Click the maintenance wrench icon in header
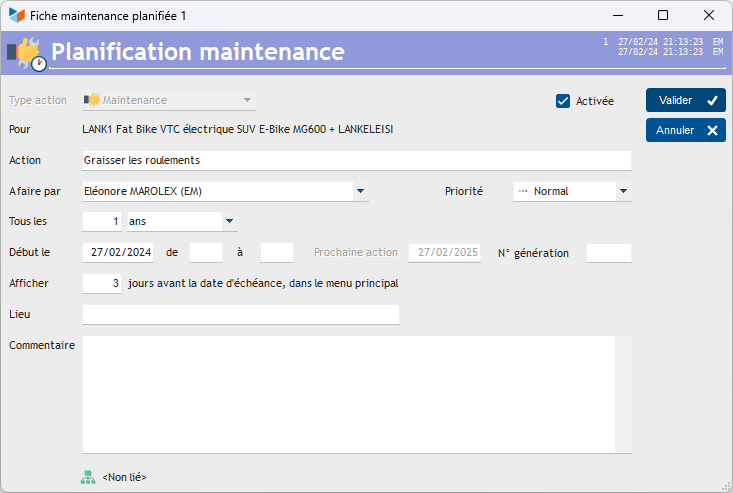 tap(26, 53)
